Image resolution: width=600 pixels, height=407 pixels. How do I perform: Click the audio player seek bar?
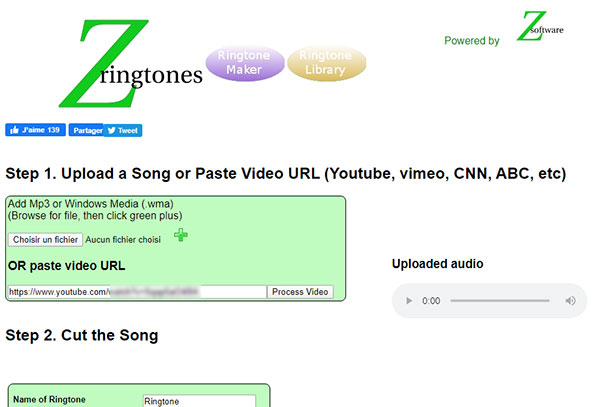[x=500, y=301]
